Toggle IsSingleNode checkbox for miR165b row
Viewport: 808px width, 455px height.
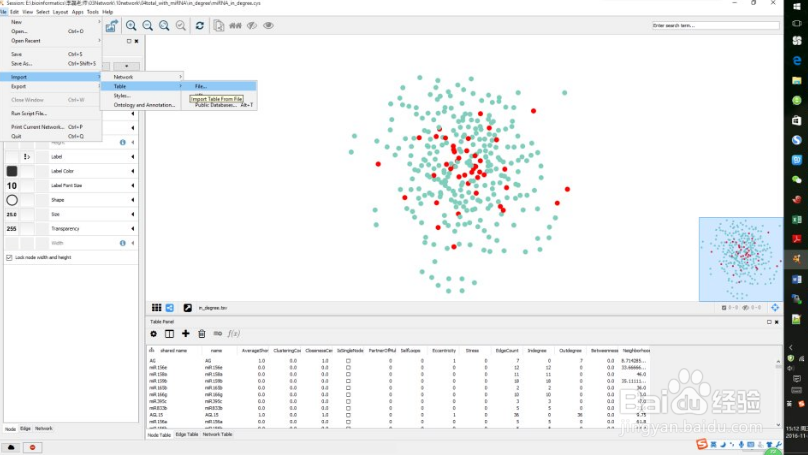(348, 387)
